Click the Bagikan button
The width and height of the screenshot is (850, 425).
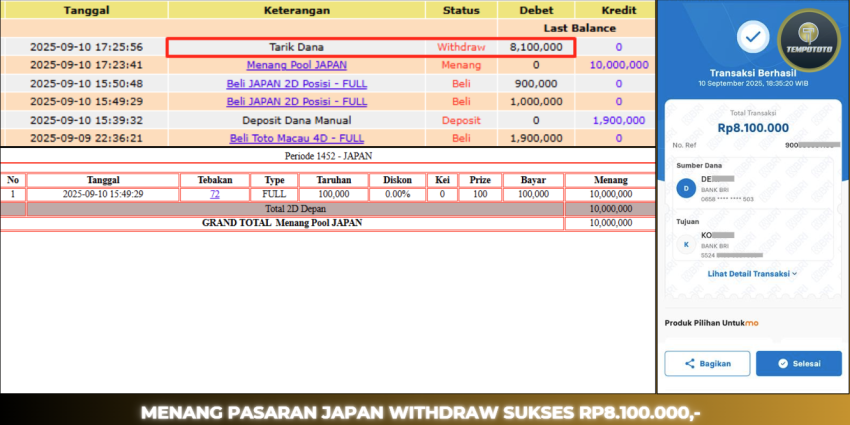(707, 364)
